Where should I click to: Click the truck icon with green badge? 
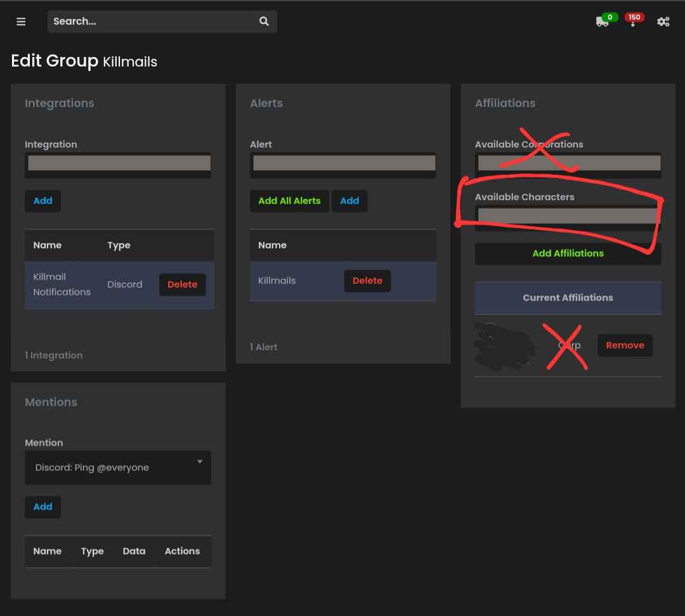click(x=601, y=22)
